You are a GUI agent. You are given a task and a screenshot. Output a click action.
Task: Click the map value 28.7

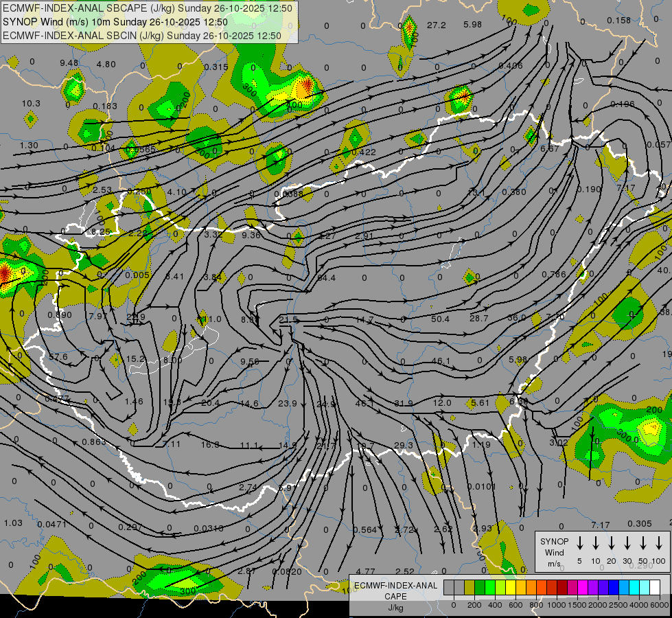click(478, 318)
